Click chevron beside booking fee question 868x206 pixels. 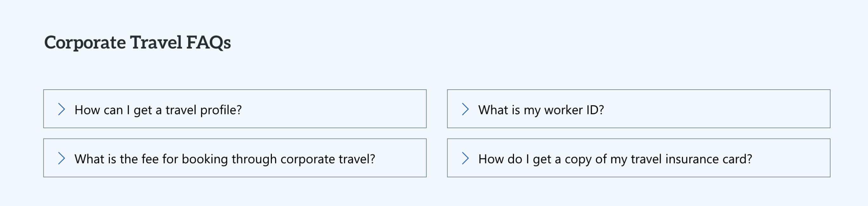click(61, 158)
